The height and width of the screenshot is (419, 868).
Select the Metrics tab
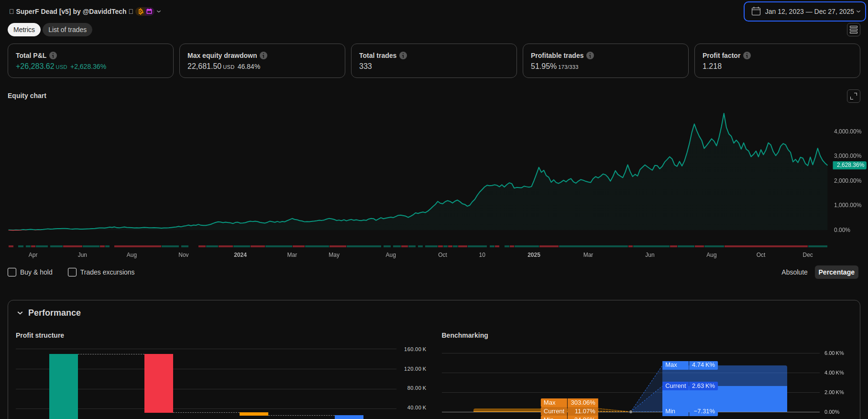(x=24, y=30)
